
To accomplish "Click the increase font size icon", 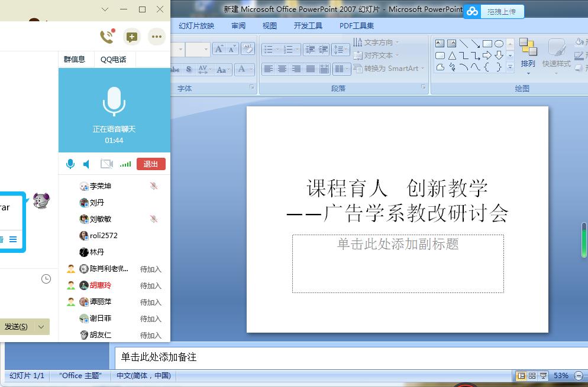I will click(x=219, y=49).
